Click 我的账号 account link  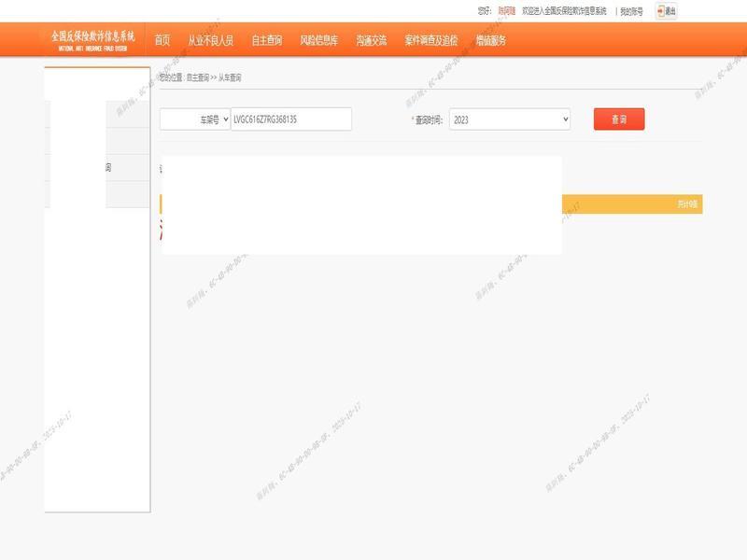pos(631,11)
